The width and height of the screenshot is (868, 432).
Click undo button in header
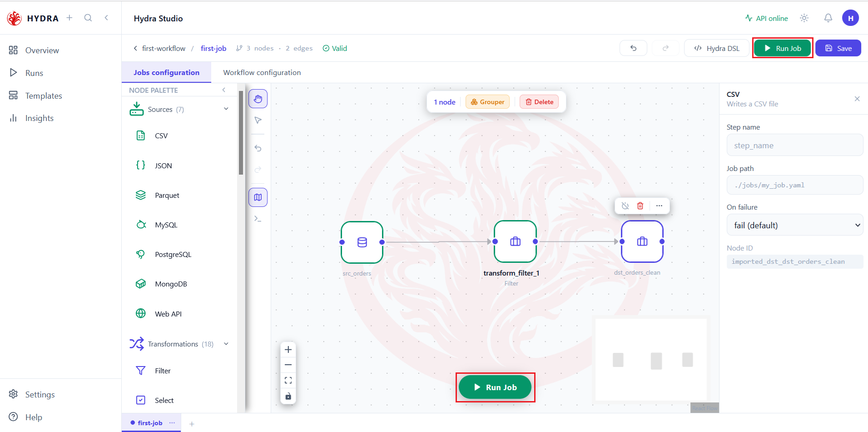[x=633, y=48]
